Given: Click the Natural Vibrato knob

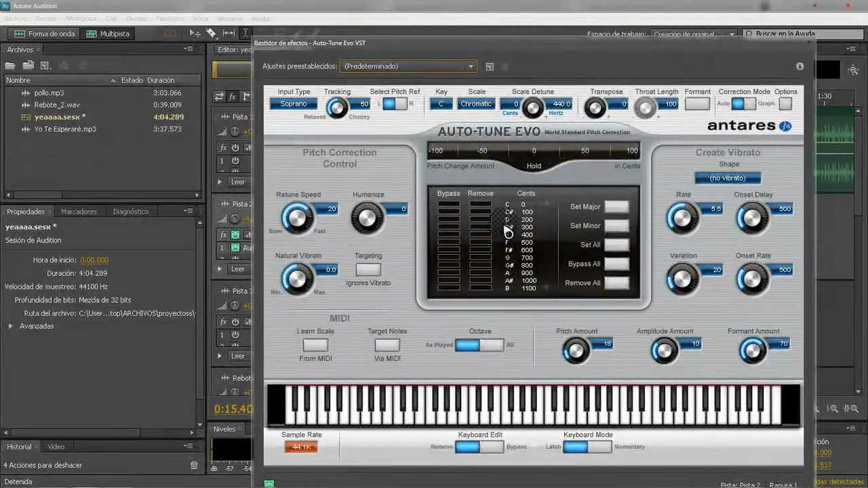Looking at the screenshot, I should click(297, 279).
